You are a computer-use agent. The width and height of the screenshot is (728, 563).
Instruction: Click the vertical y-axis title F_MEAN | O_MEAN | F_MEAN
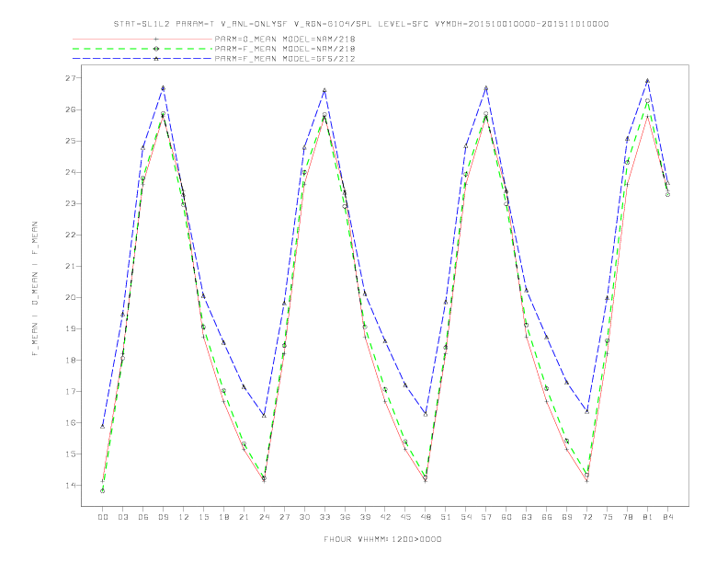[x=35, y=289]
